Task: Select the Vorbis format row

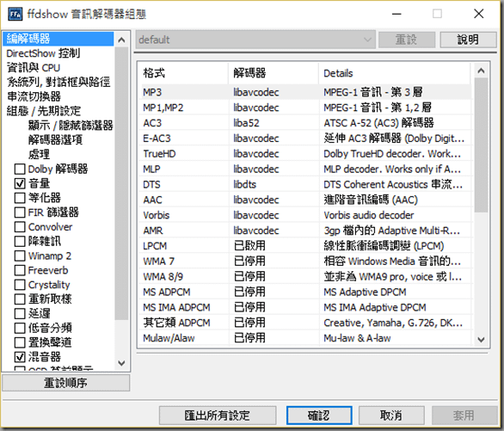Action: [x=305, y=215]
